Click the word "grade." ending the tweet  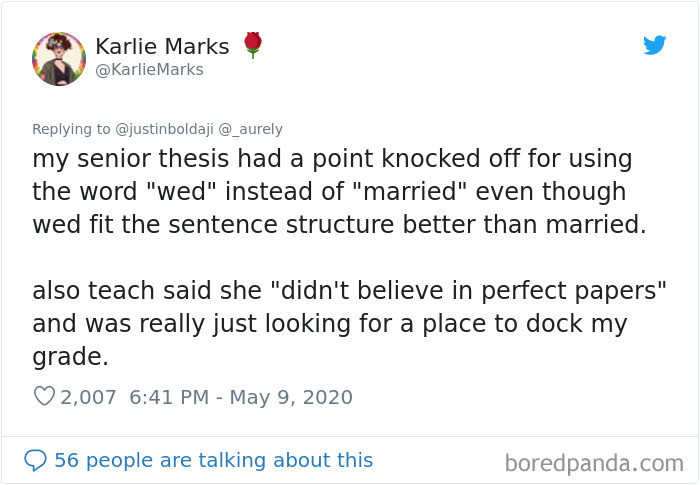[71, 357]
